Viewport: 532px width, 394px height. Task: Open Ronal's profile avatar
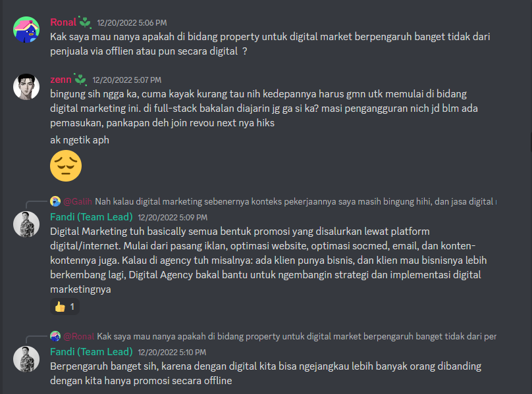point(26,30)
